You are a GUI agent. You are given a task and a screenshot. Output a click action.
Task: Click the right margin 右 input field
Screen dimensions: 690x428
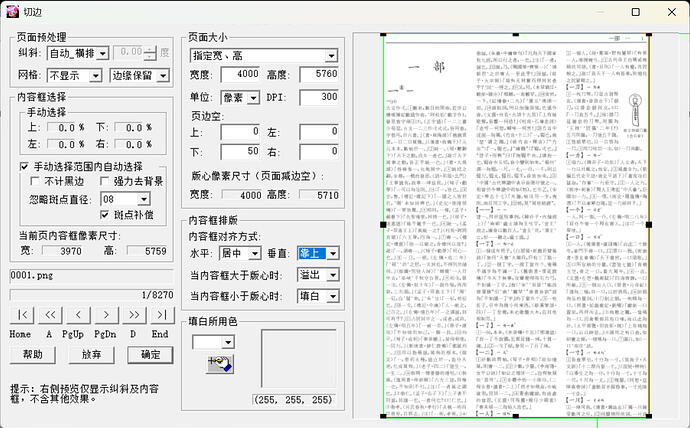click(x=319, y=152)
